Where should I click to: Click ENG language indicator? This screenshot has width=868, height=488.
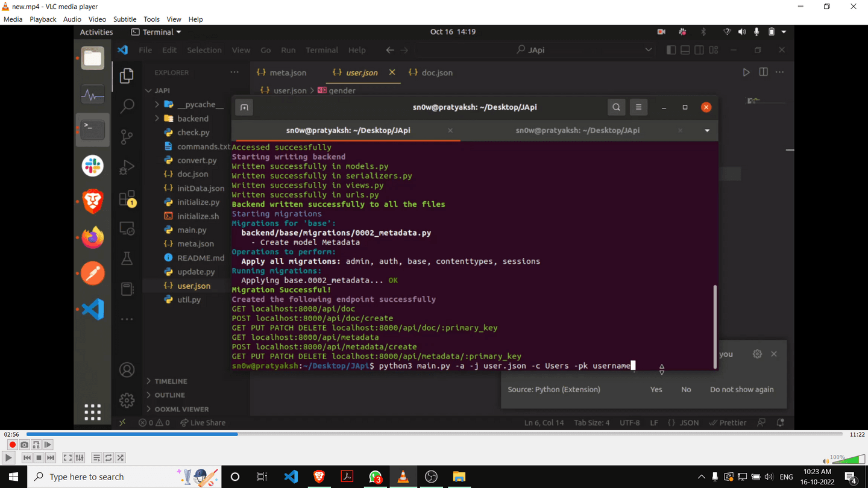coord(786,477)
